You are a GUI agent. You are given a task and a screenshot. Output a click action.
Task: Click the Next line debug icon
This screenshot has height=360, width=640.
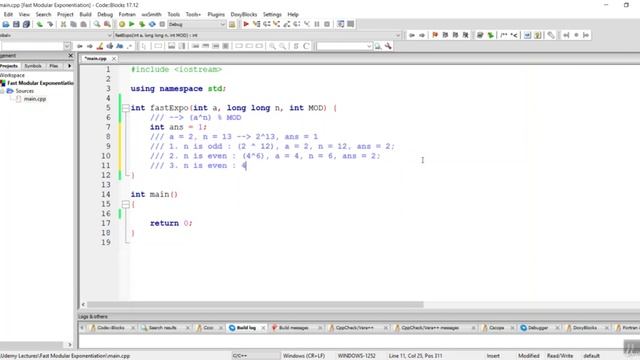coord(267,24)
